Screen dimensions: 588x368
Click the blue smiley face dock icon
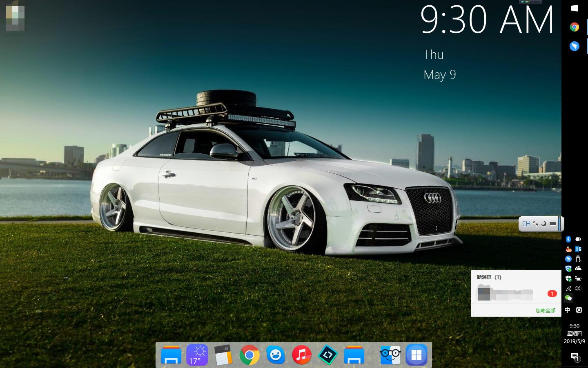pyautogui.click(x=276, y=355)
